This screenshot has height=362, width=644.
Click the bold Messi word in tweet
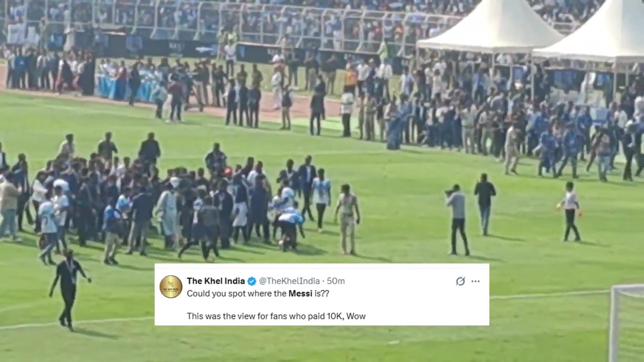pyautogui.click(x=300, y=294)
